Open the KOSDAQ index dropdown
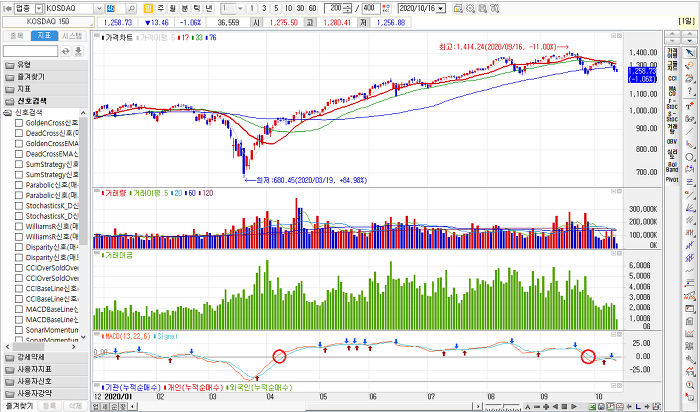This screenshot has width=700, height=412. click(99, 8)
